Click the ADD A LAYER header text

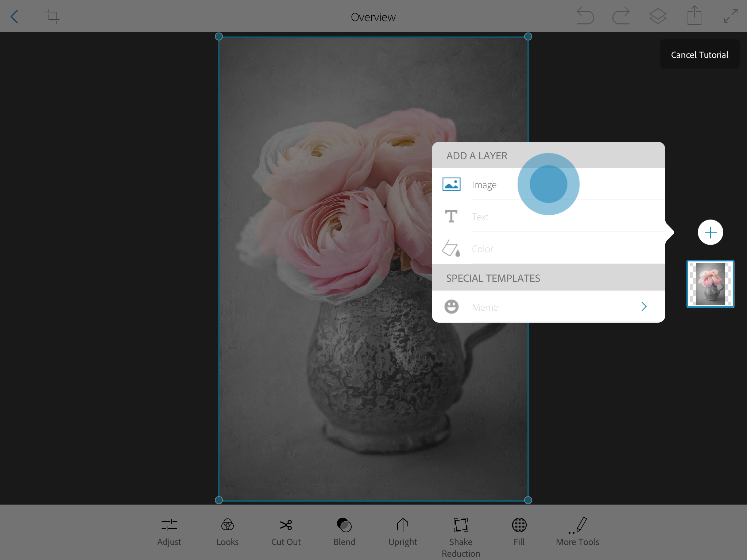click(477, 156)
